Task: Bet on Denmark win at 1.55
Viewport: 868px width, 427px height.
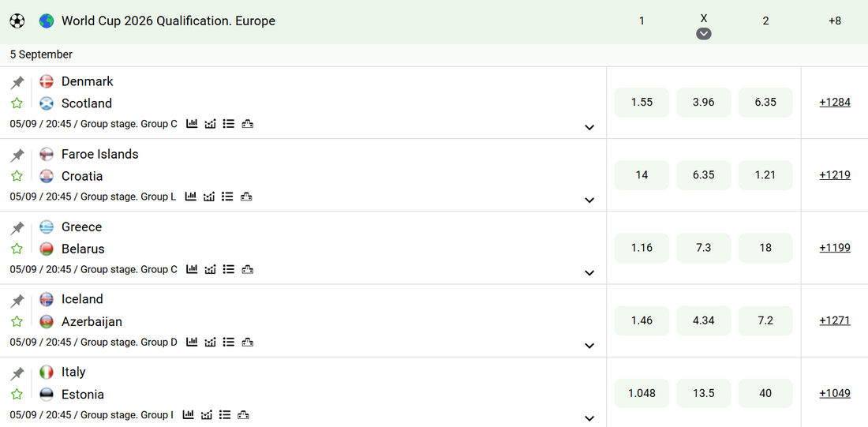Action: tap(642, 103)
